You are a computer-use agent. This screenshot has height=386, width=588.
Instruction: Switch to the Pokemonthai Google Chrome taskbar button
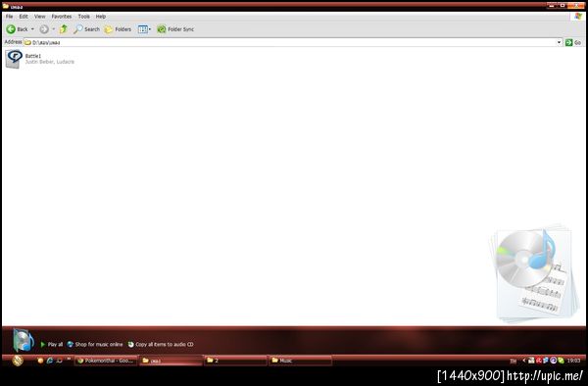106,361
